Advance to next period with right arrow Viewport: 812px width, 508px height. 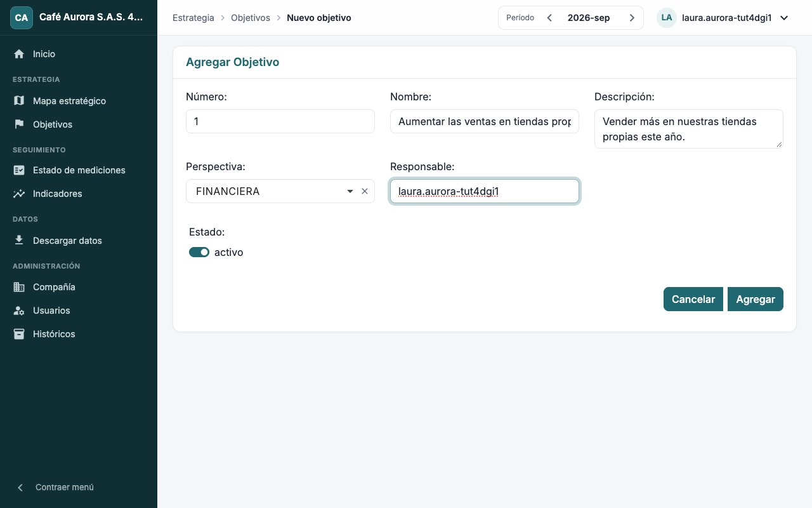tap(632, 18)
